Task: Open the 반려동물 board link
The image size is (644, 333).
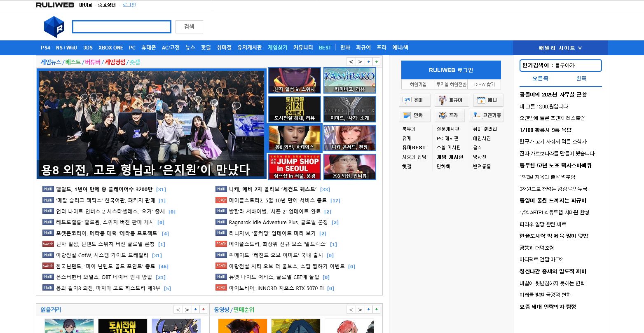Action: tap(482, 166)
